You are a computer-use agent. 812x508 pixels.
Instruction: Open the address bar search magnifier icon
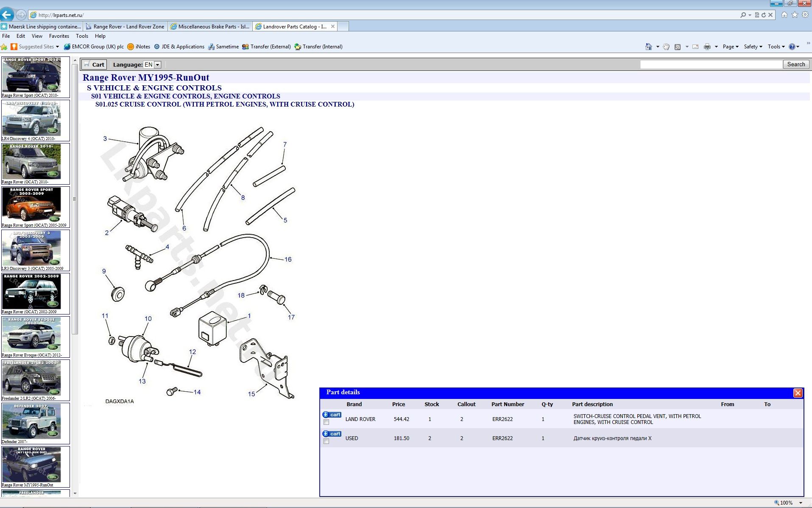[743, 15]
